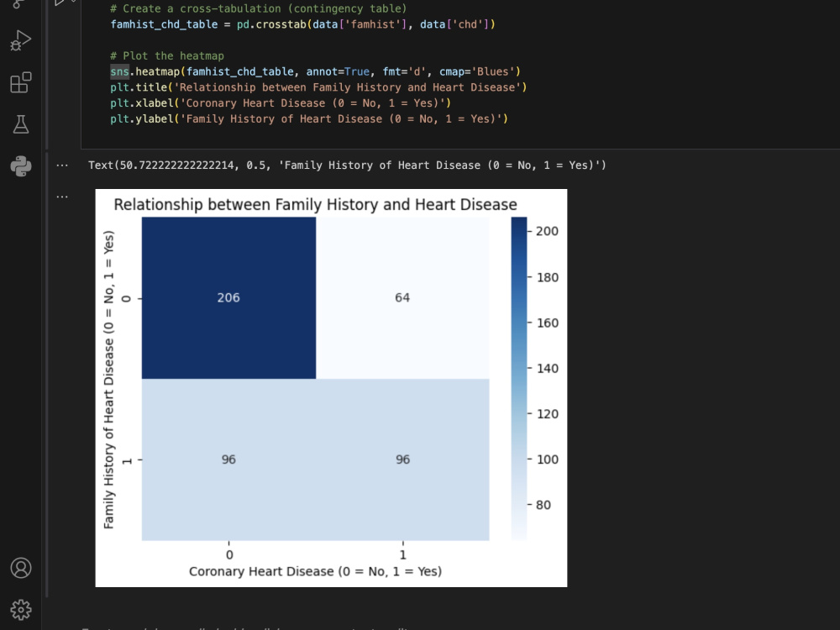840x630 pixels.
Task: Click the heatmap colorbar
Action: click(x=519, y=378)
